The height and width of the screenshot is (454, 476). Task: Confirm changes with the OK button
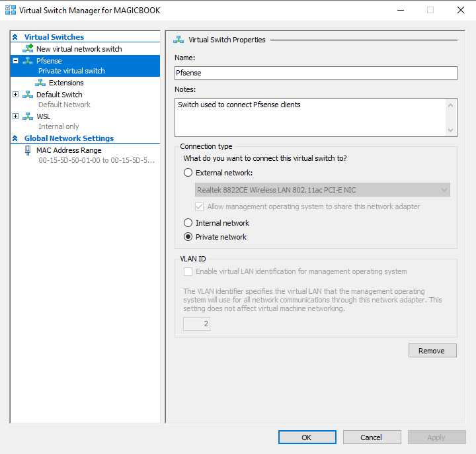(307, 437)
